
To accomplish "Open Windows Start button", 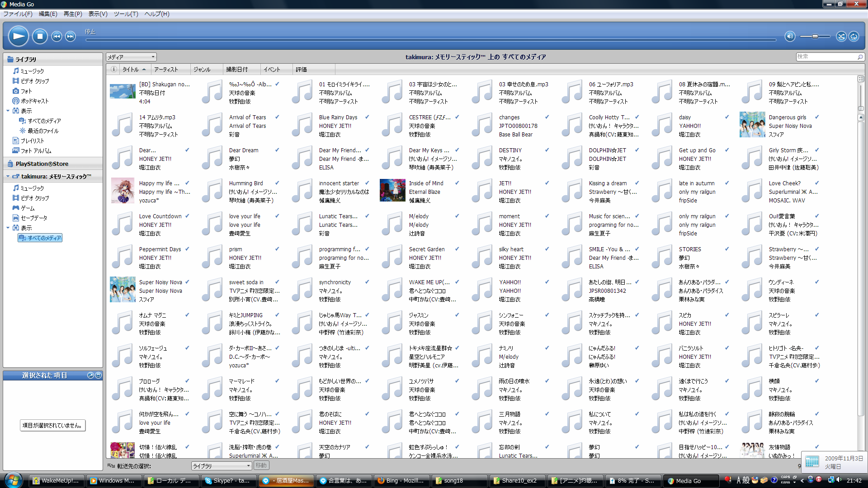I will point(13,480).
